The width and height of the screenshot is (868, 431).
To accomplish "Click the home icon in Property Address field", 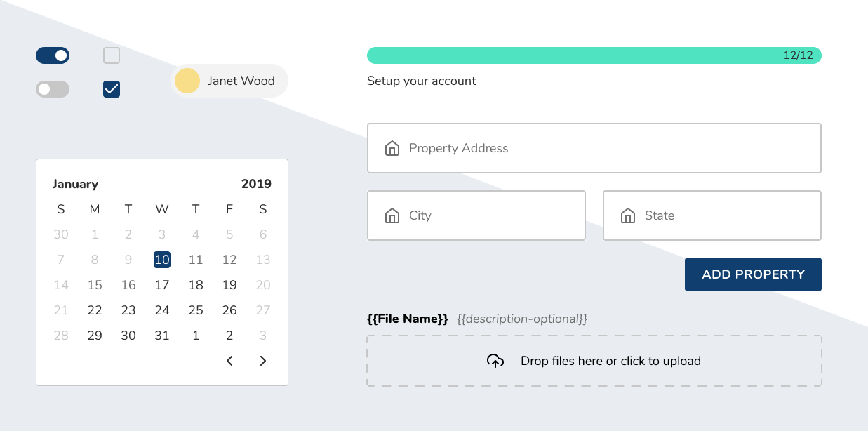I will coord(392,148).
